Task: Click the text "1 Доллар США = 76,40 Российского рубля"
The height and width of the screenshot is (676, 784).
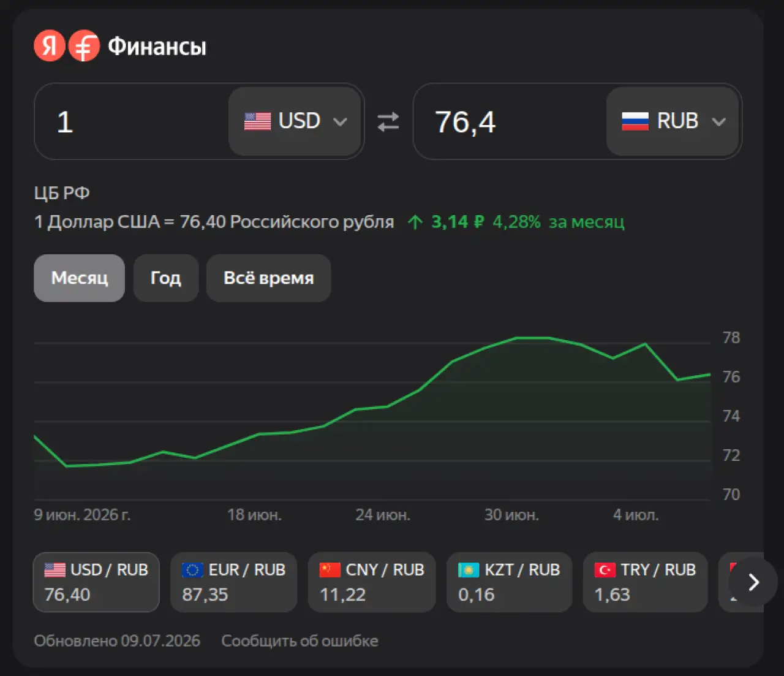Action: pos(214,222)
